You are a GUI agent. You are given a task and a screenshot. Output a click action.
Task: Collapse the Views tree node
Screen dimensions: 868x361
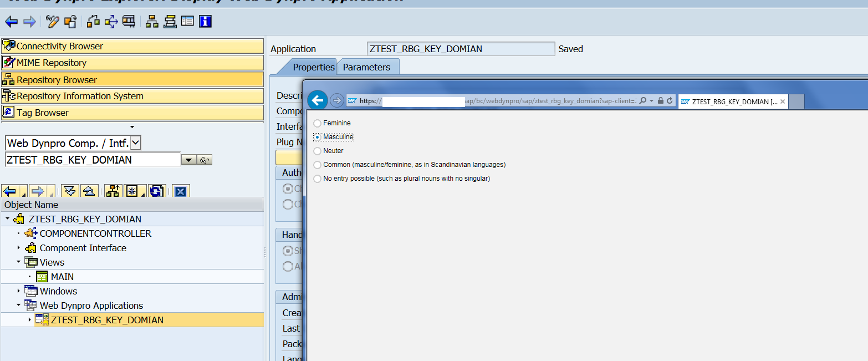click(18, 262)
